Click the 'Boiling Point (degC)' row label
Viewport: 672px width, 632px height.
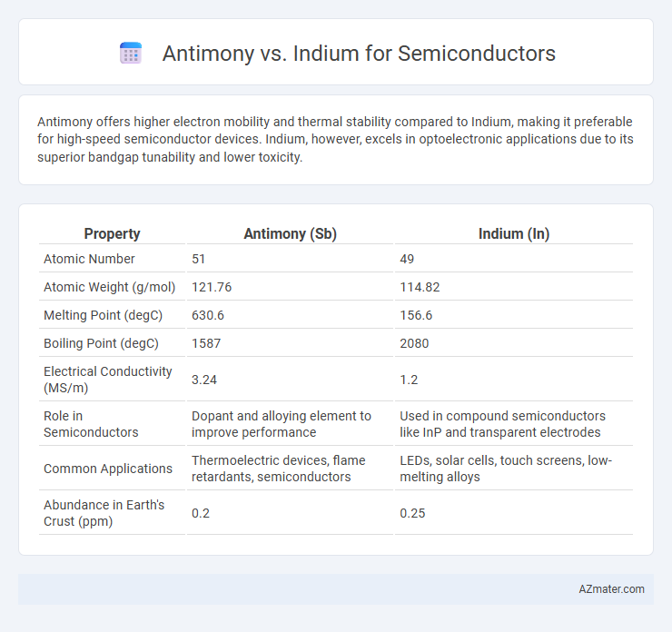(x=101, y=343)
